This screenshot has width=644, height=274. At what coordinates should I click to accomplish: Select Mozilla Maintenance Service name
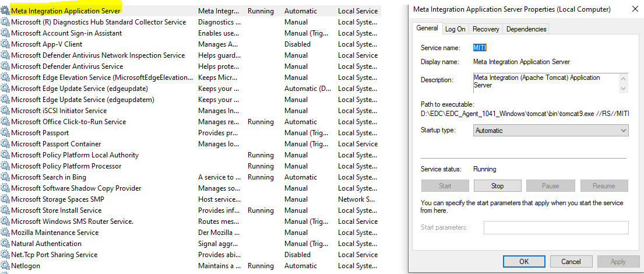(x=55, y=233)
